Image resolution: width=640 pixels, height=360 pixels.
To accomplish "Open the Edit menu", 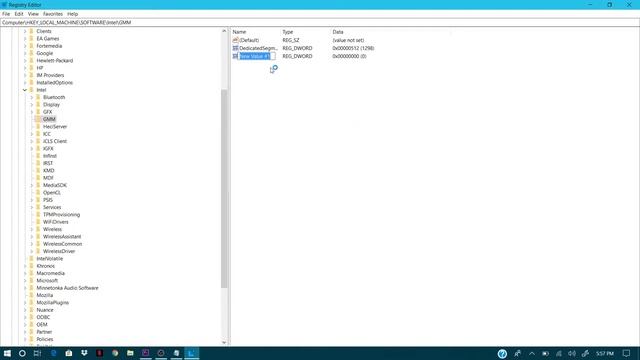I will 19,14.
